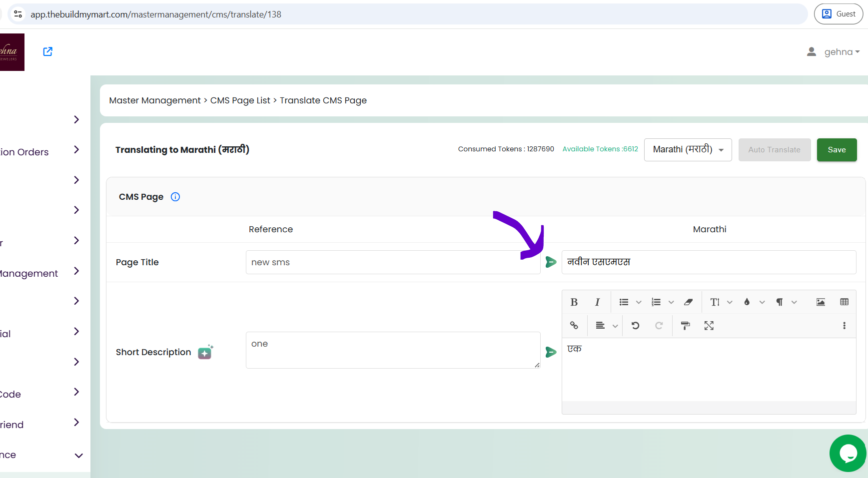Open the editor's more options dots menu
Screen dimensions: 868x478
click(845, 326)
